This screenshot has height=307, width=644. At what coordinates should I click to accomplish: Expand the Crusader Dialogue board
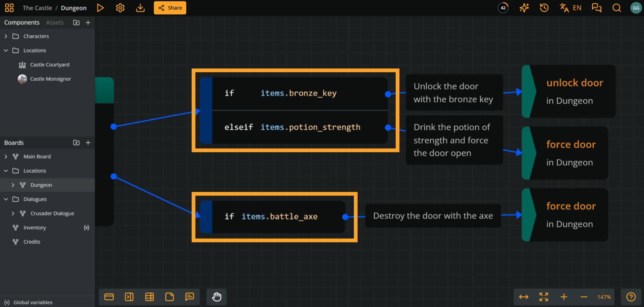coord(13,213)
